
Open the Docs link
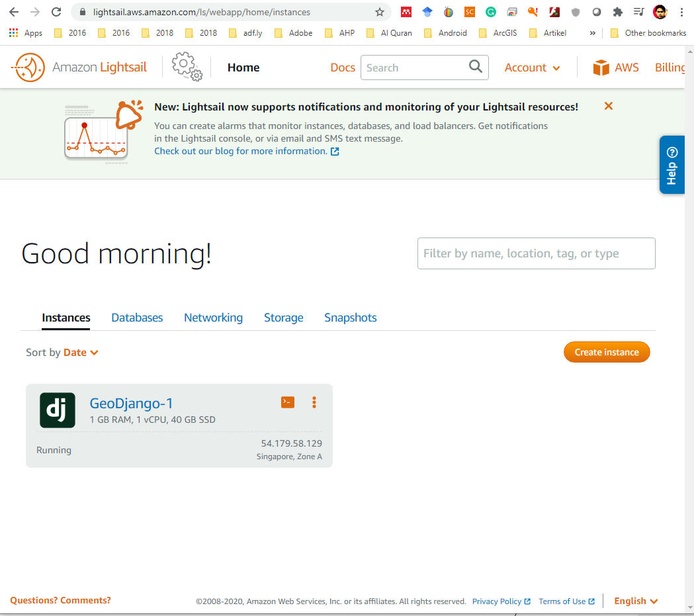(343, 67)
